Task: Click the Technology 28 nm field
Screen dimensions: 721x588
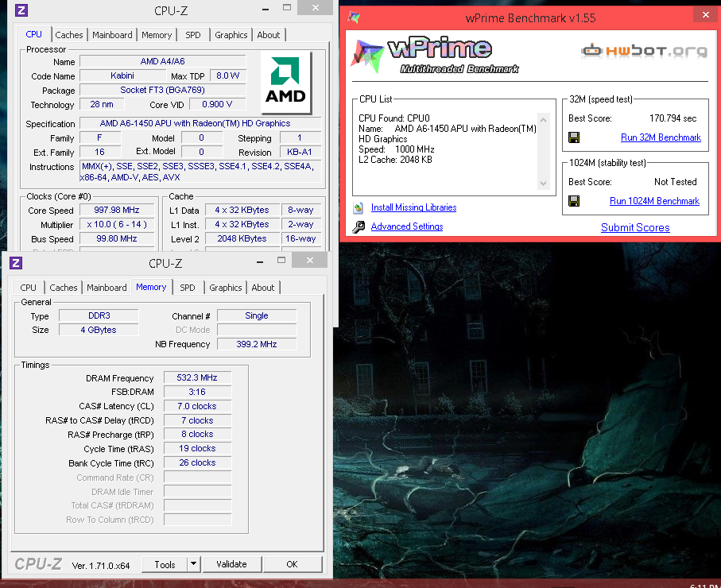Action: (102, 104)
